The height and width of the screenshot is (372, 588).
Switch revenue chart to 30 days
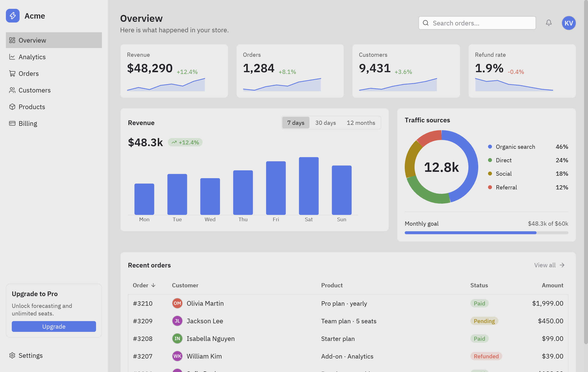pyautogui.click(x=325, y=123)
